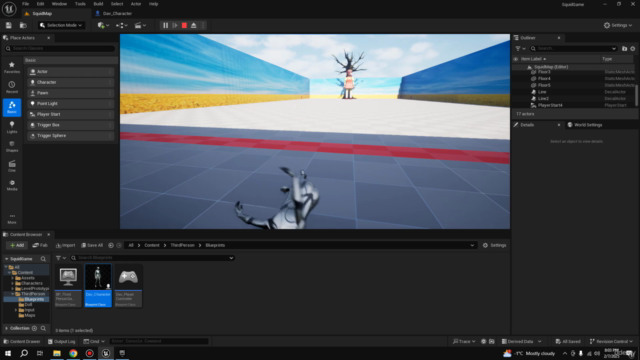Select Point Light in Basic list
The width and height of the screenshot is (640, 360).
[x=71, y=103]
